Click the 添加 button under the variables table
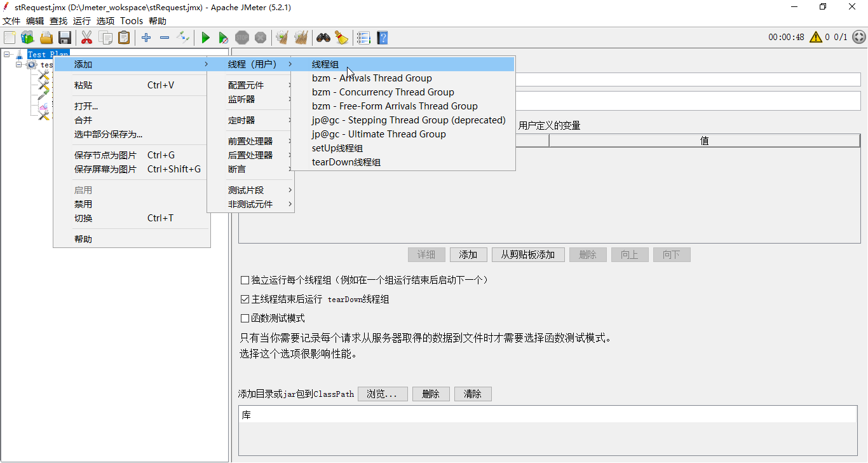868x463 pixels. (x=468, y=255)
